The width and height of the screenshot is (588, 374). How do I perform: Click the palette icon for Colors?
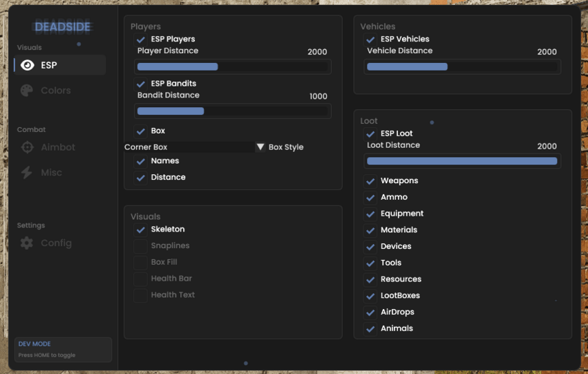pos(27,91)
